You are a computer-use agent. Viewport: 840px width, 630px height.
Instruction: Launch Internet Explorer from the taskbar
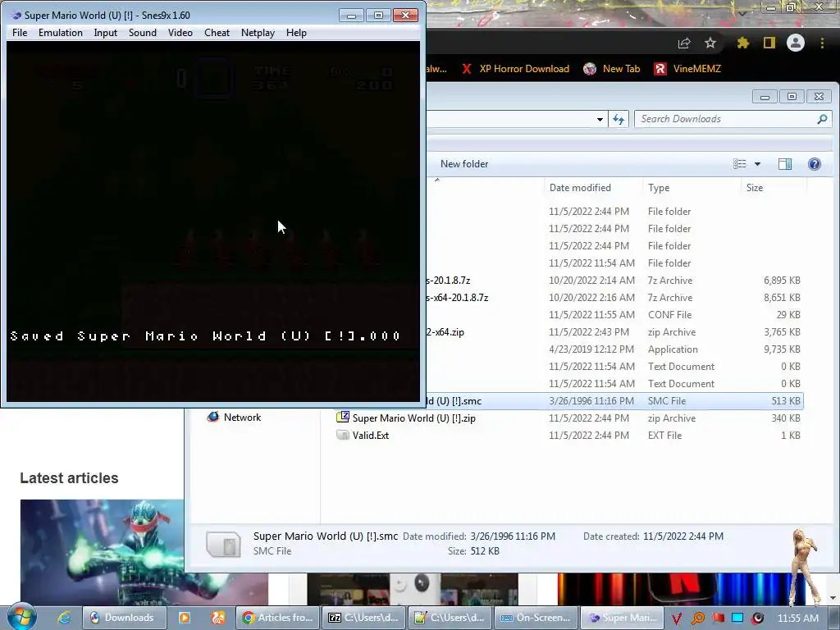pyautogui.click(x=64, y=618)
